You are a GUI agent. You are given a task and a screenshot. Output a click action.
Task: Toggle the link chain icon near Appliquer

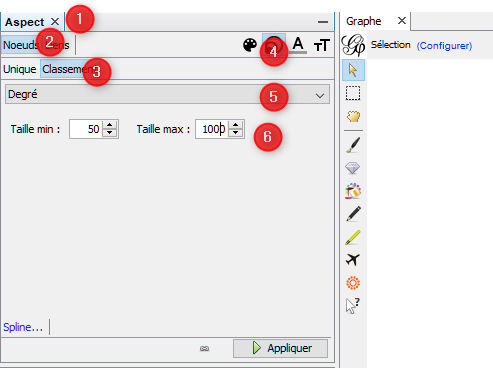click(204, 349)
